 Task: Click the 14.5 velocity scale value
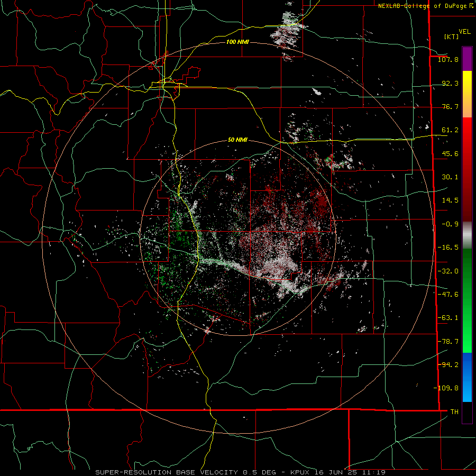(x=450, y=200)
